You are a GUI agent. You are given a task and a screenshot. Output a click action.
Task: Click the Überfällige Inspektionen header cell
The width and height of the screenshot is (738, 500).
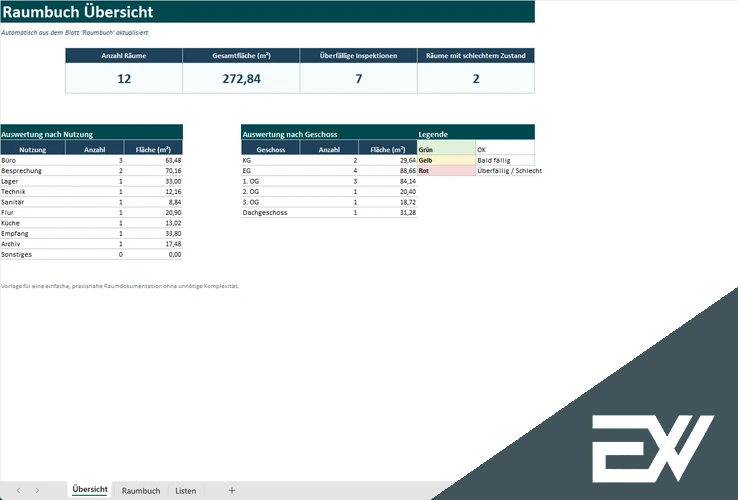[x=358, y=56]
